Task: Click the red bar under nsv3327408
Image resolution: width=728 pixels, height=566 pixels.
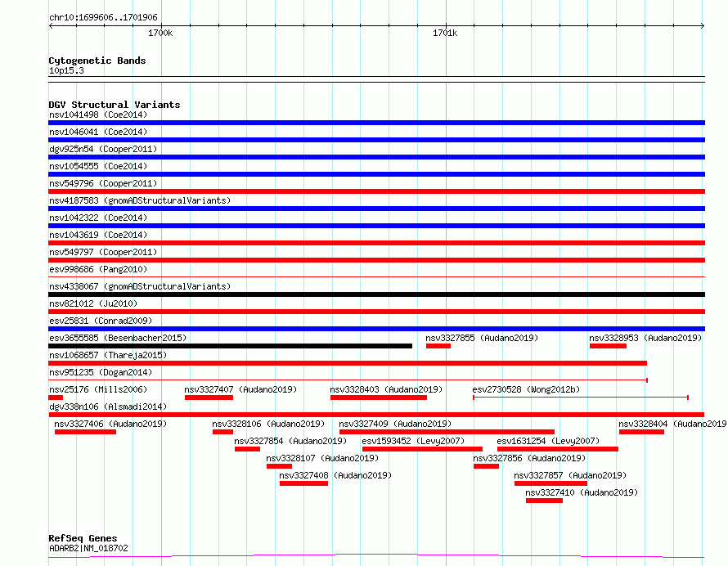Action: pos(303,483)
